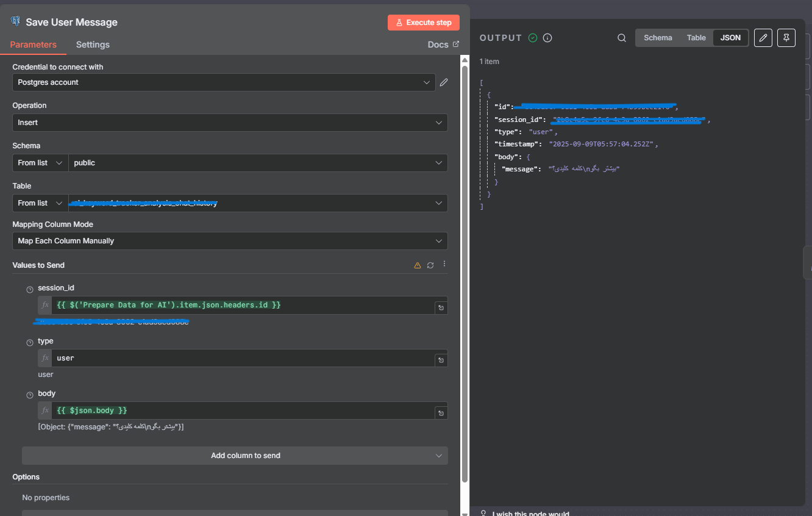Refresh column list in Values to Send
Image resolution: width=812 pixels, height=516 pixels.
click(x=430, y=265)
